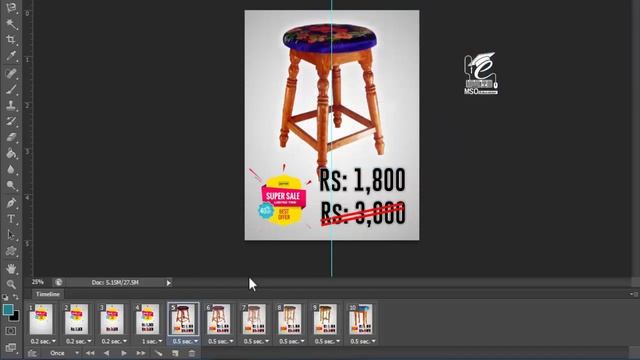
Task: Select the Horizontal Type tool
Action: pyautogui.click(x=11, y=219)
